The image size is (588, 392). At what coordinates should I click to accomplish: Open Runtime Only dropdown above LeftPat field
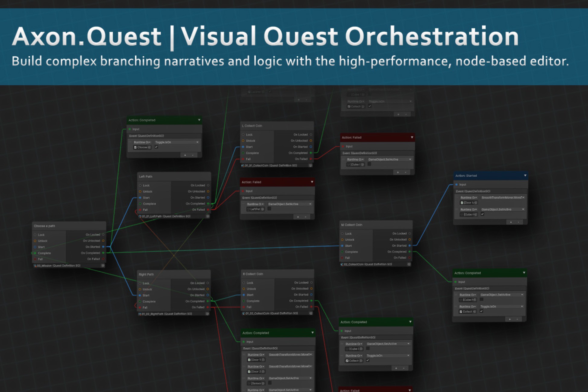click(255, 204)
